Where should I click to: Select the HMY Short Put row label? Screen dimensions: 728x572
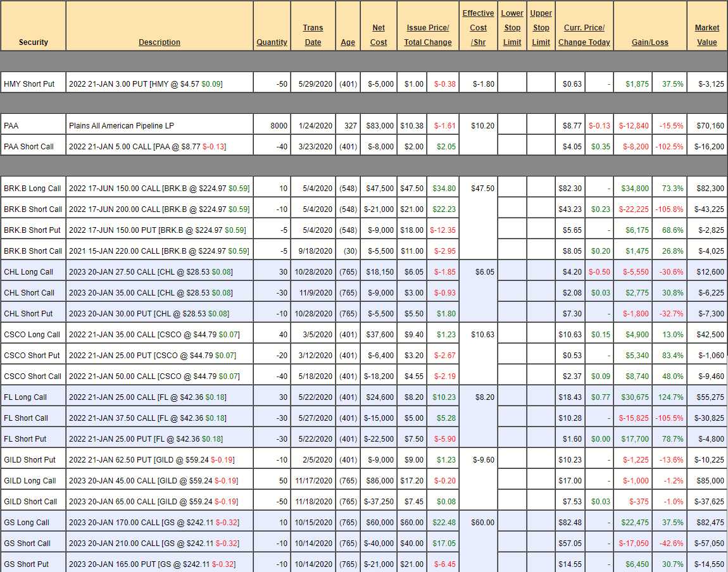29,84
